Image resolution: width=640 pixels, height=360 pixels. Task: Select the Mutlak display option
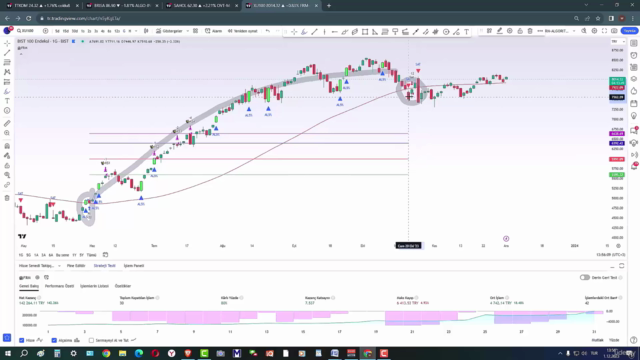click(x=598, y=340)
